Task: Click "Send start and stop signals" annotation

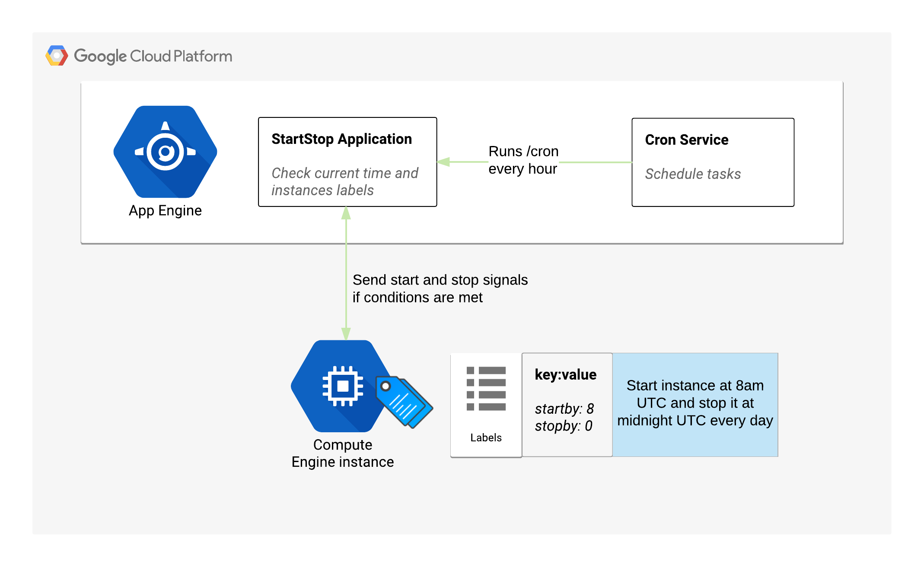Action: pyautogui.click(x=440, y=280)
